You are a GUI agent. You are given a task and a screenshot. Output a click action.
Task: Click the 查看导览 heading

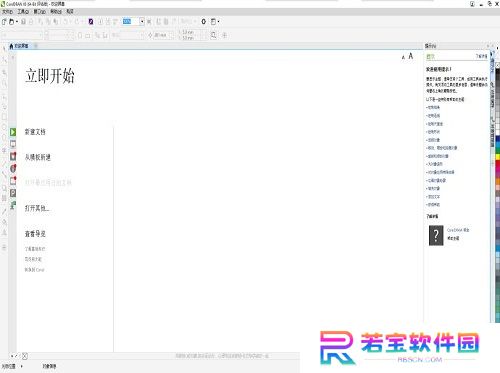(x=35, y=234)
